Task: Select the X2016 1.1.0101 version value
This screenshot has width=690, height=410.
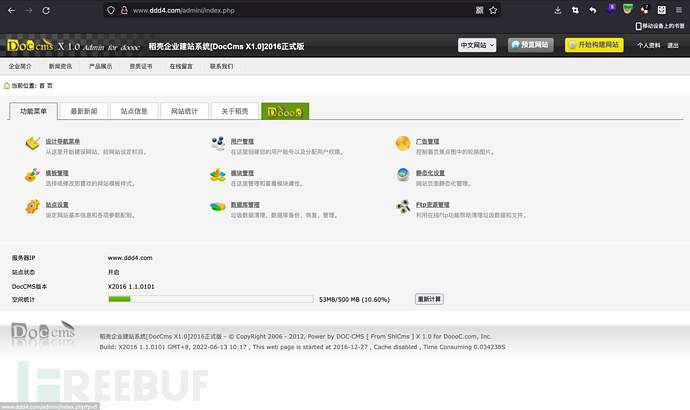Action: point(131,286)
